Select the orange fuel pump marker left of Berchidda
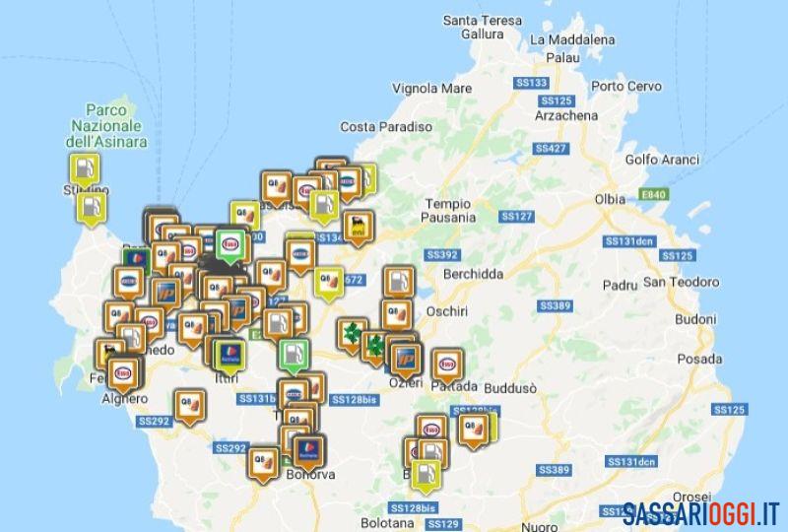This screenshot has height=532, width=788. 399,283
